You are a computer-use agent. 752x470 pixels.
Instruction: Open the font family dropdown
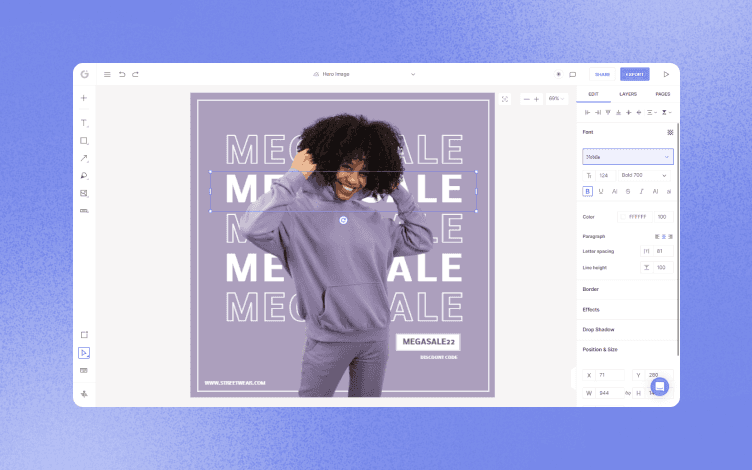coord(628,157)
